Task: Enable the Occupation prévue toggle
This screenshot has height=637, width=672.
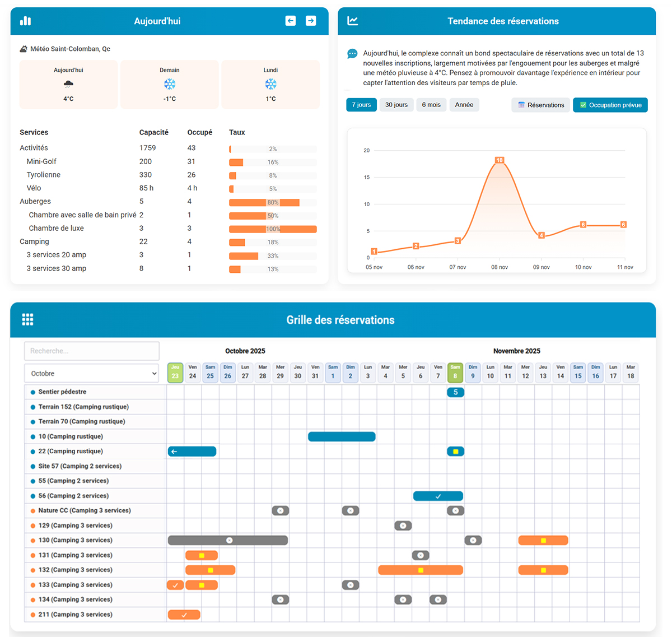Action: [x=610, y=105]
